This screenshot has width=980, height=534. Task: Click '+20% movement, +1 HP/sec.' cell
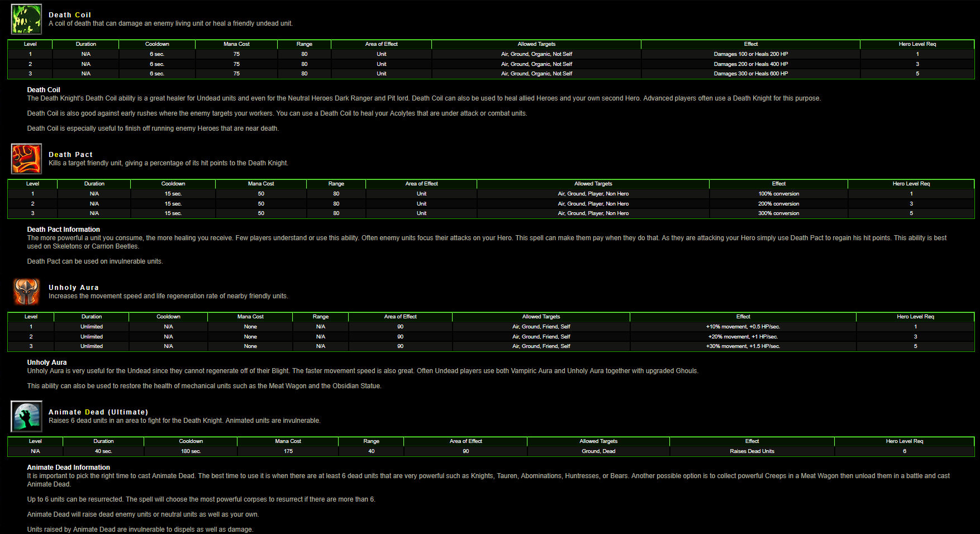743,337
